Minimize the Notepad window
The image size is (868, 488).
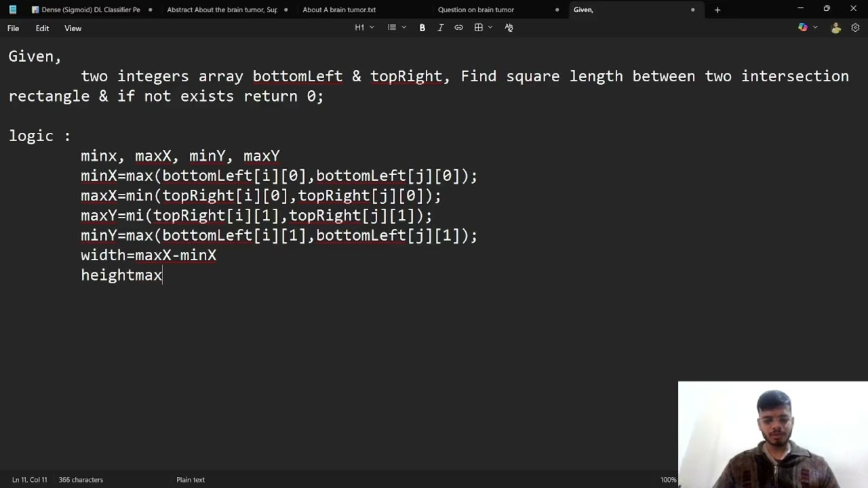tap(800, 9)
